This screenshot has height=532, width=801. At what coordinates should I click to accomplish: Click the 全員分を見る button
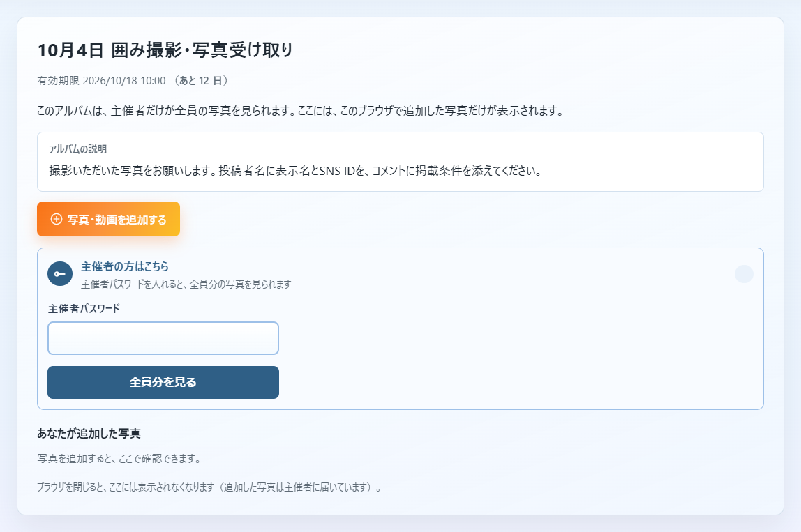point(163,382)
